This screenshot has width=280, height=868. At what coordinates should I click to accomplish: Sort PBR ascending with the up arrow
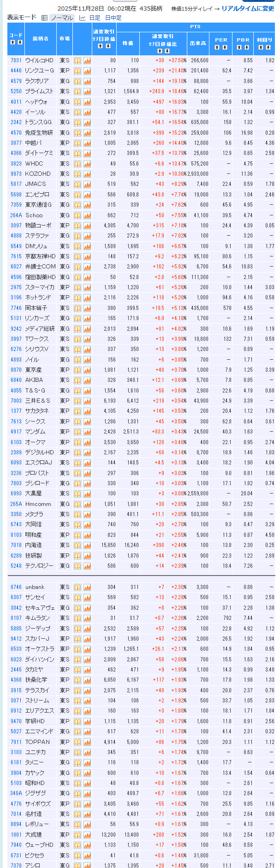coord(240,47)
